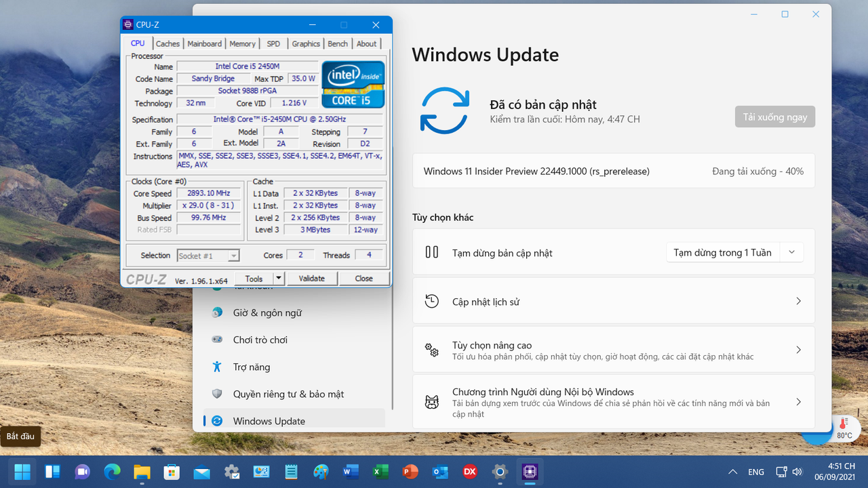Select the CPU tab in CPU-Z
The width and height of the screenshot is (868, 488).
[138, 43]
